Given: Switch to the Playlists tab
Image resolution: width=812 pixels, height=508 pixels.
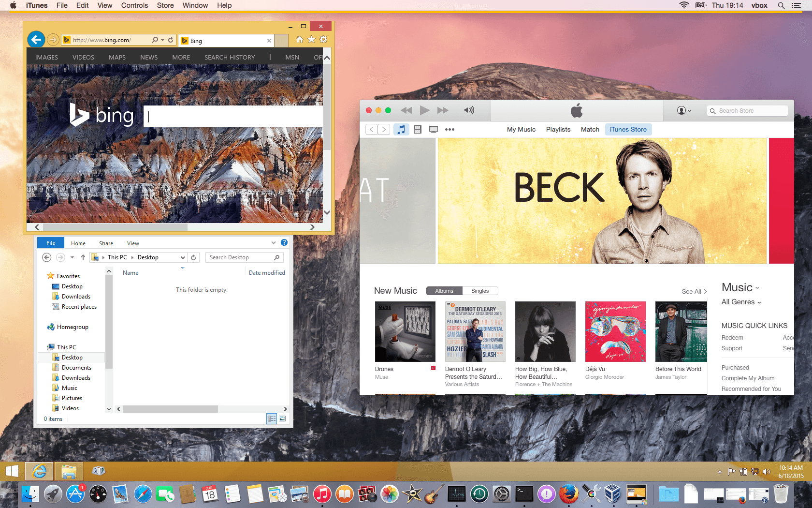Looking at the screenshot, I should [558, 129].
